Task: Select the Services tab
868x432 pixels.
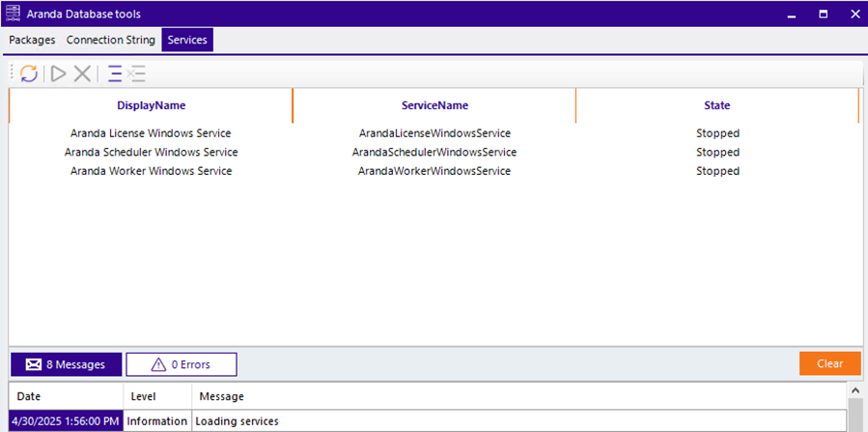Action: pyautogui.click(x=187, y=41)
